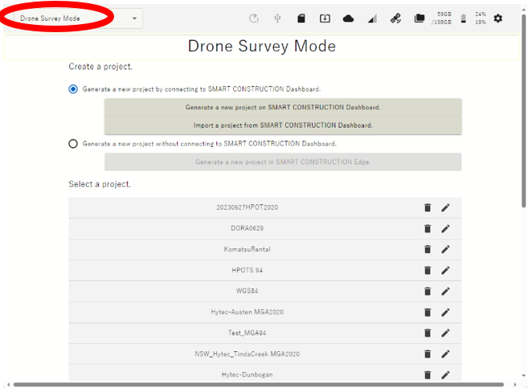Image resolution: width=532 pixels, height=392 pixels.
Task: Delete project WGS84 with trash icon
Action: (428, 292)
